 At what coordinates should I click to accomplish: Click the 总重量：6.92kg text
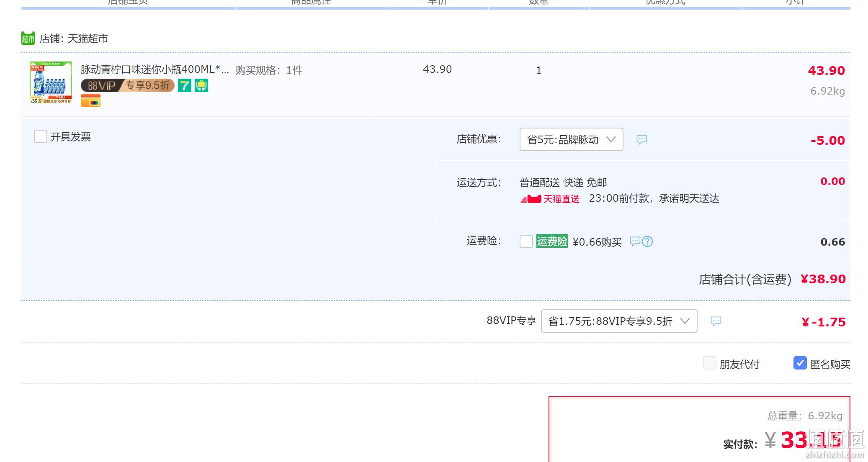click(x=805, y=416)
